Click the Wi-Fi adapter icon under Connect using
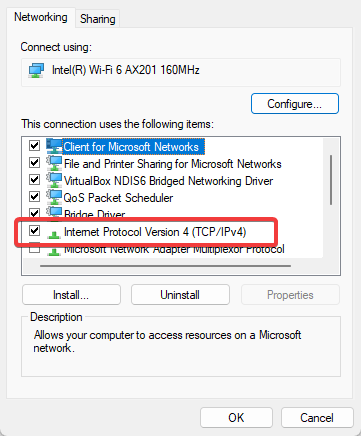This screenshot has width=361, height=436. coord(36,70)
